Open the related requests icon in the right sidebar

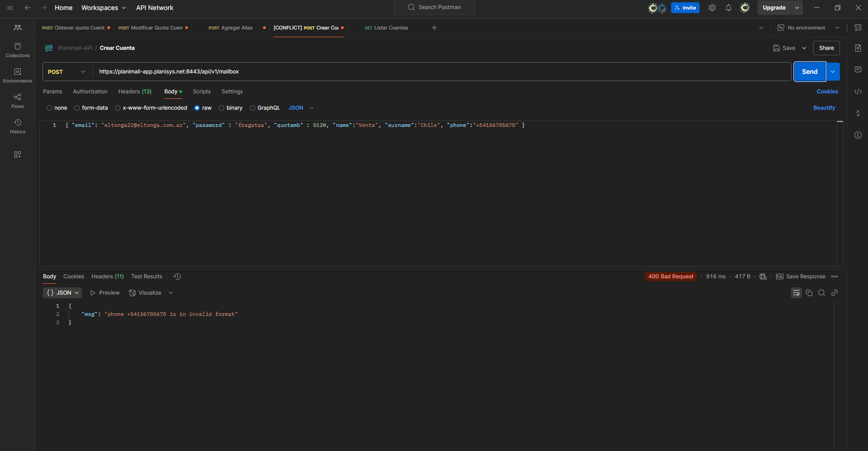(858, 113)
